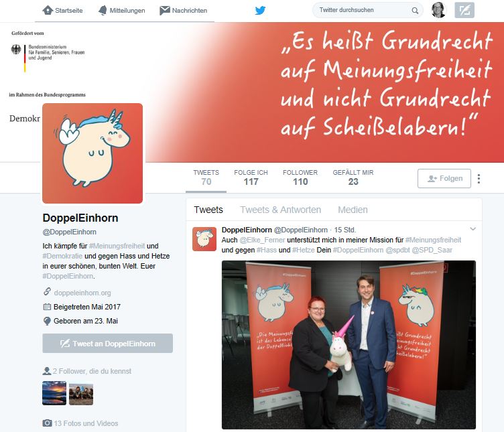The image size is (504, 432).
Task: Open the three-dot more options menu
Action: (479, 179)
